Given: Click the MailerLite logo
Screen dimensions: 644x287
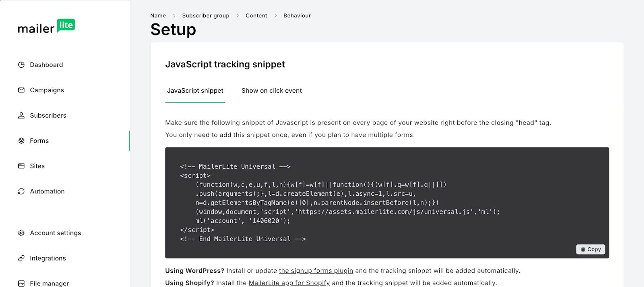Looking at the screenshot, I should point(46,26).
